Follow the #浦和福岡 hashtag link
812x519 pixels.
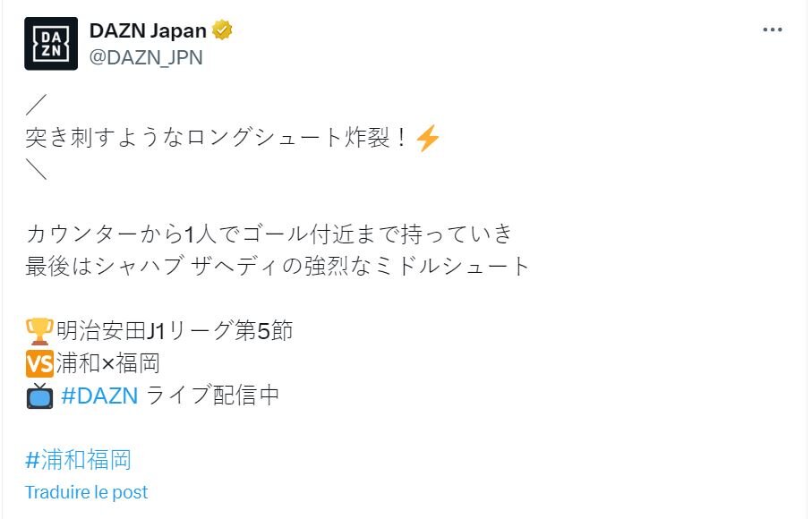click(79, 460)
